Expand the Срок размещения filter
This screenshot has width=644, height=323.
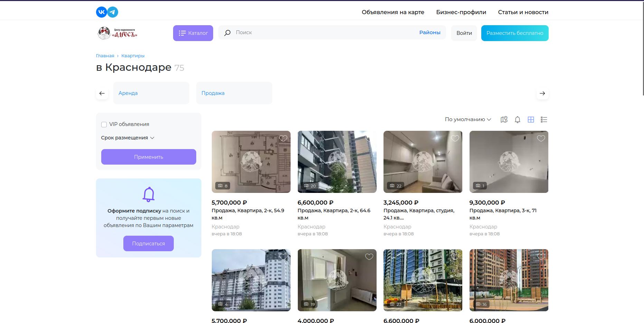(x=127, y=138)
